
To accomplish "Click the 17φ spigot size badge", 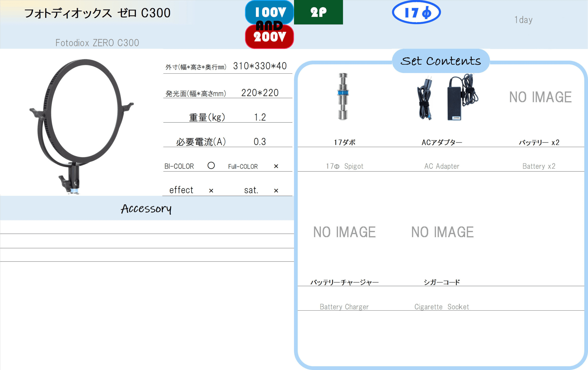I will 416,12.
